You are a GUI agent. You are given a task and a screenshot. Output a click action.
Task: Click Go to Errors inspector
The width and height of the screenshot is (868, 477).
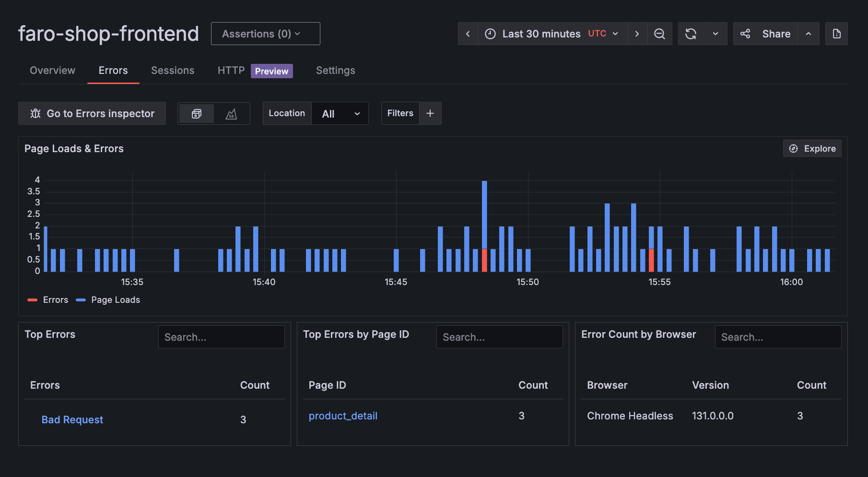coord(92,113)
